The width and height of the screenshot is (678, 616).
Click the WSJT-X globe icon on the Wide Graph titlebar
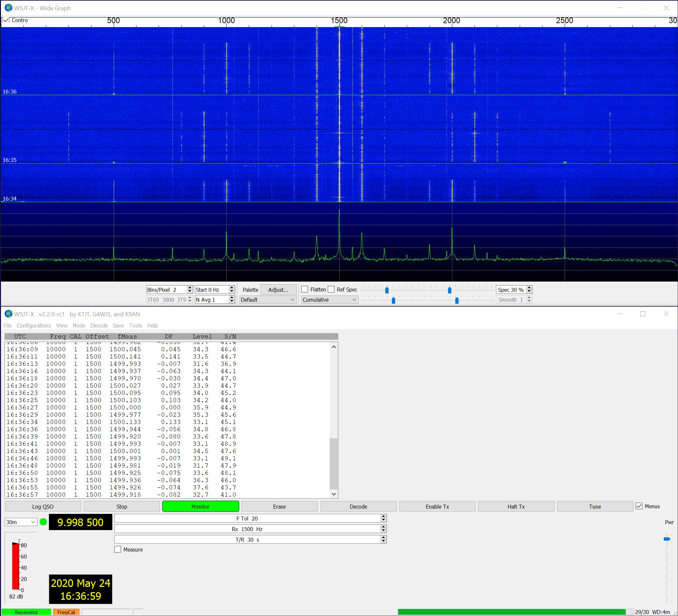pos(8,8)
